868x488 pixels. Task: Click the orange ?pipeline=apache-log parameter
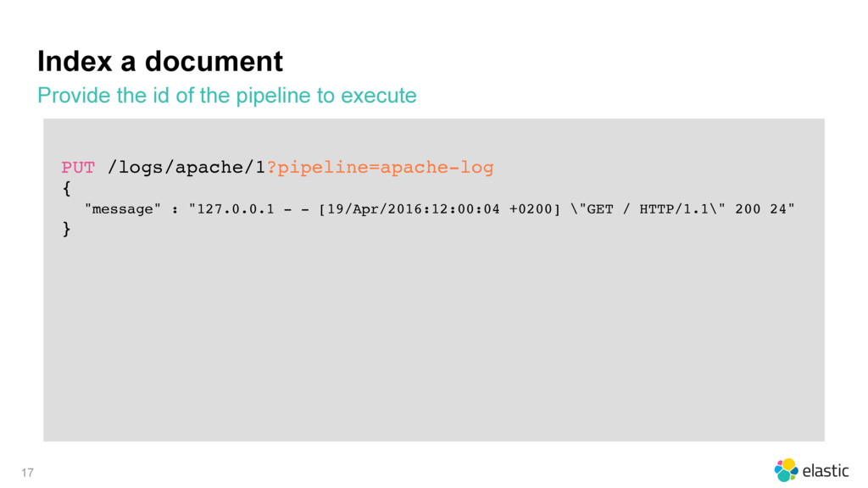tap(381, 168)
